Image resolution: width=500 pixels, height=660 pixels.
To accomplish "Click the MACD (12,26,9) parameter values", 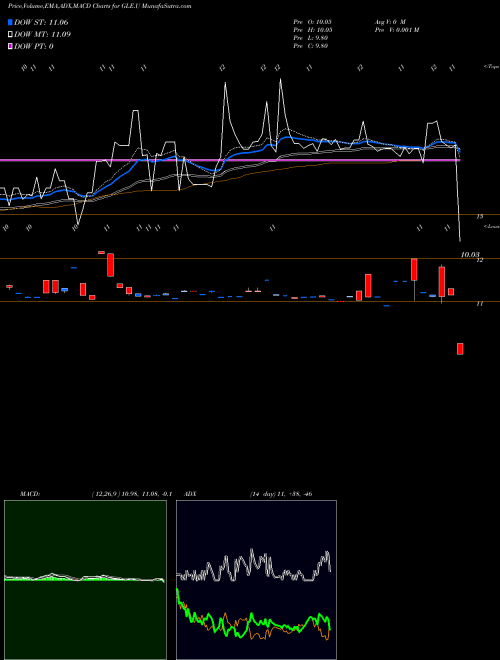I will click(132, 494).
